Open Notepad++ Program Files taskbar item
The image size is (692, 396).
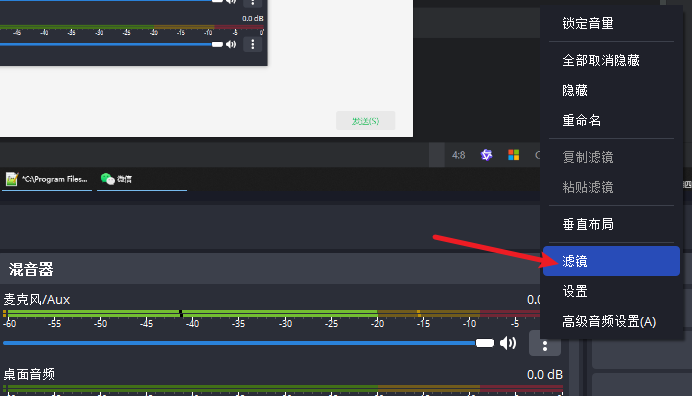click(x=47, y=179)
